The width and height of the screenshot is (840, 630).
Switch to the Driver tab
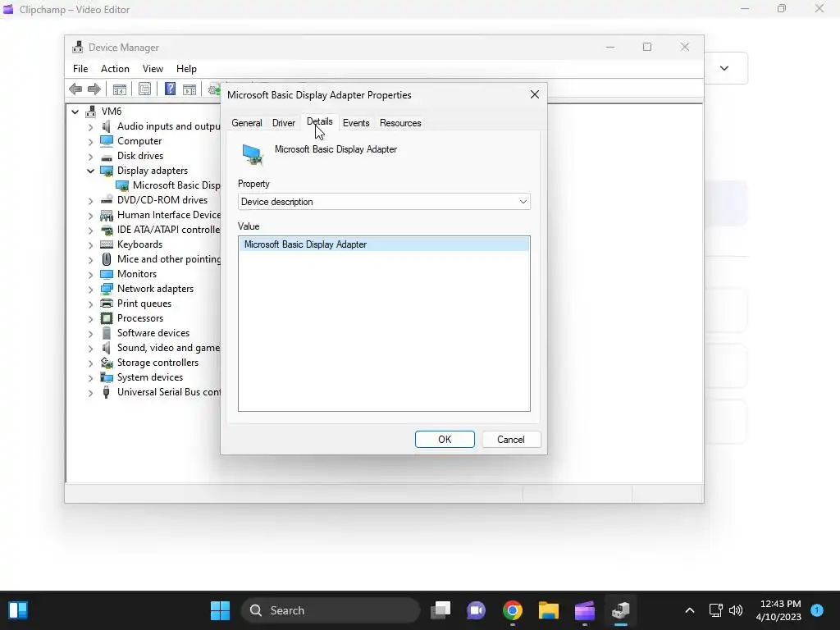(283, 123)
